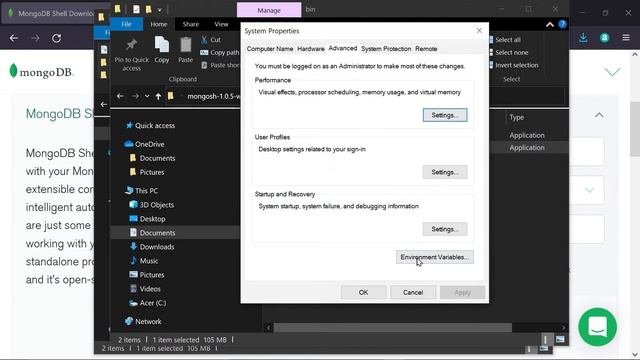Confirm System Properties with OK
Screen dimensions: 640x360
click(x=363, y=292)
